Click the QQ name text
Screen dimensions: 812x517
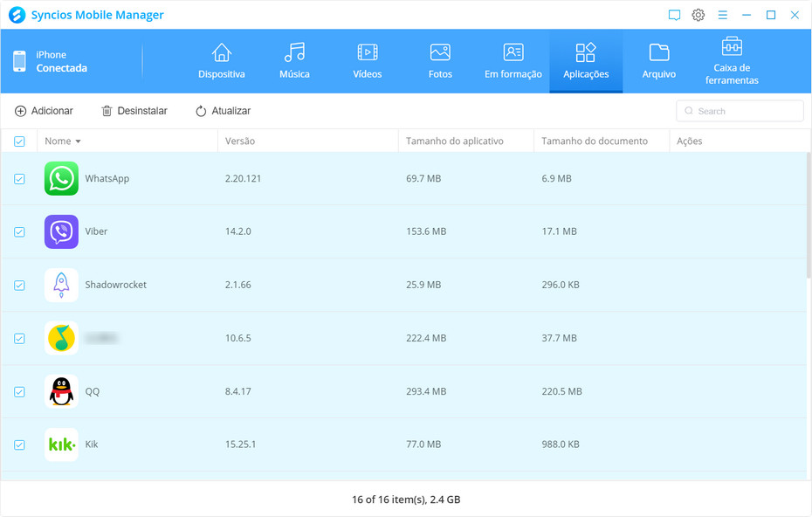pos(93,391)
